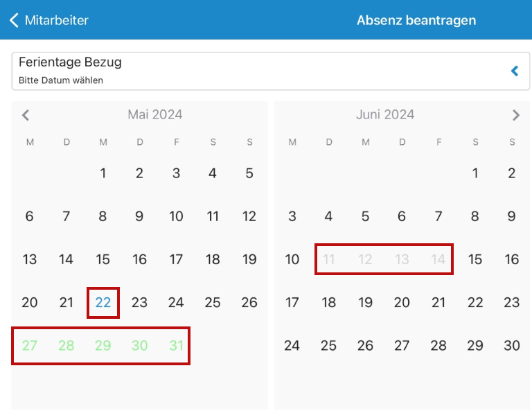
Task: Choose 29 May highlighted in green
Action: 103,345
